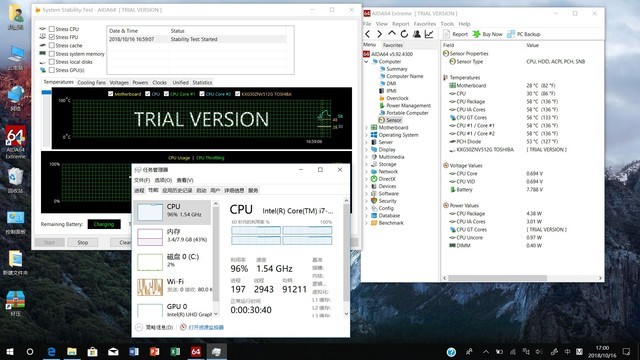
Task: Open Mail app from taskbar
Action: point(113,351)
